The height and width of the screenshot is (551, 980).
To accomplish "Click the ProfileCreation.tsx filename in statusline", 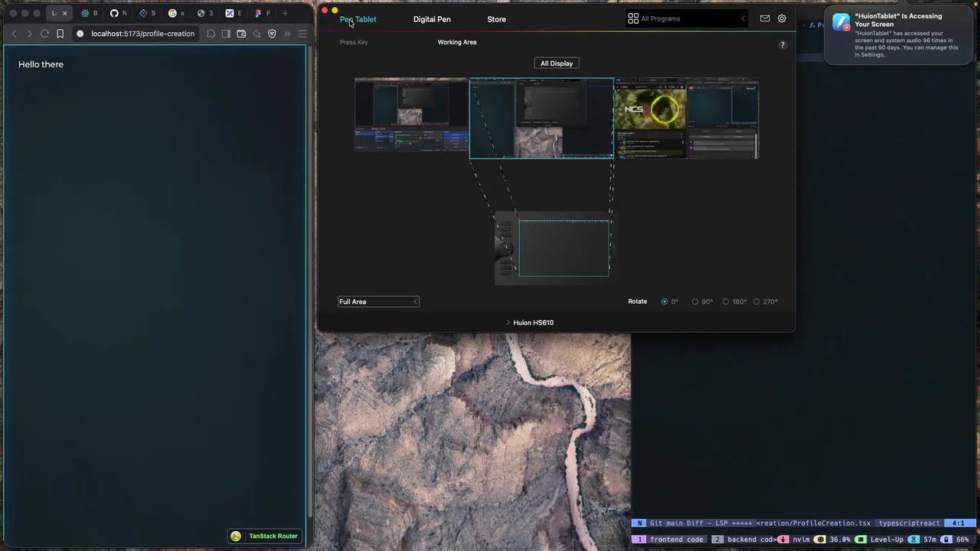I will [813, 523].
